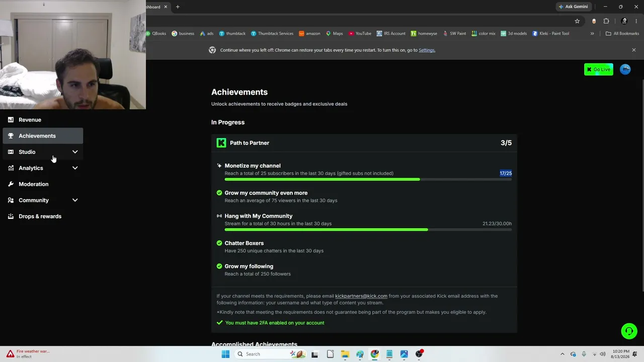Open the ads bookmark

click(x=207, y=34)
